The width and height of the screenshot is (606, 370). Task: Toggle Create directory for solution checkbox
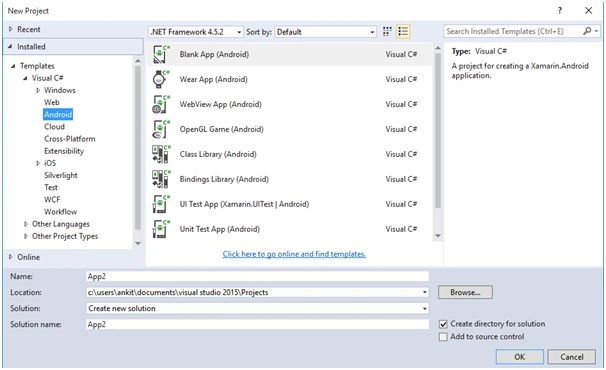(443, 324)
